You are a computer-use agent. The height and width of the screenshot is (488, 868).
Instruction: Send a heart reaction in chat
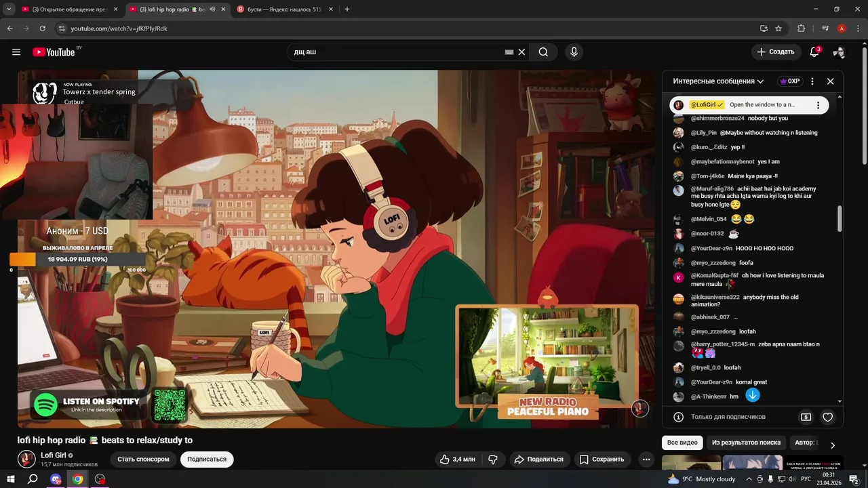pos(827,418)
